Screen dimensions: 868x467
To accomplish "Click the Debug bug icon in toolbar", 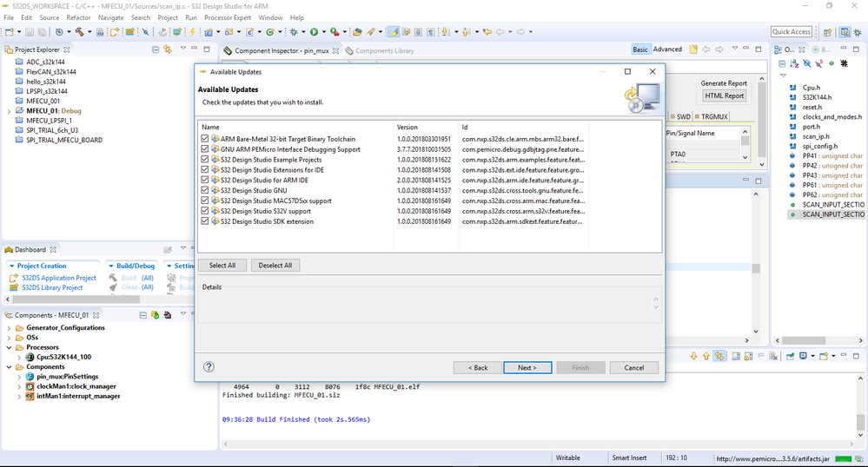I will point(294,32).
